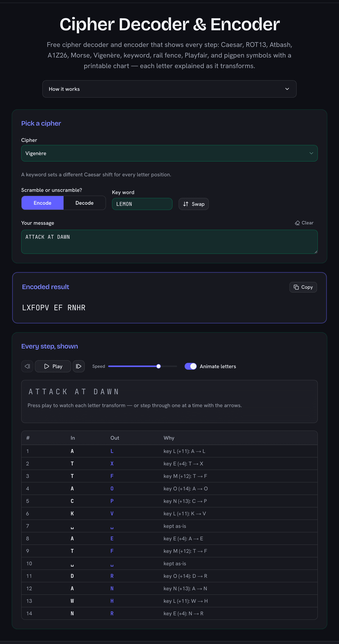Screen dimensions: 339x644
Task: Click the LEMON key word field
Action: pos(142,204)
